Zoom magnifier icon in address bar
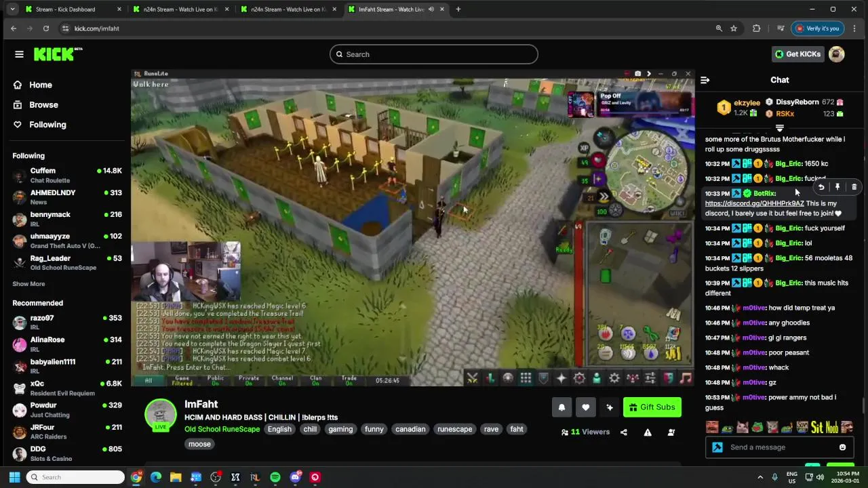Screen dimensions: 868x488 (719, 28)
